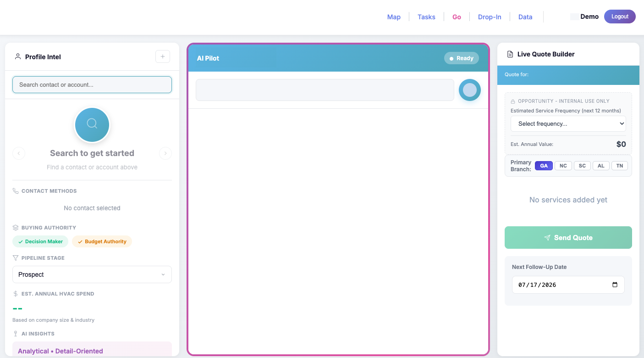Open the Select frequency dropdown

[x=568, y=123]
